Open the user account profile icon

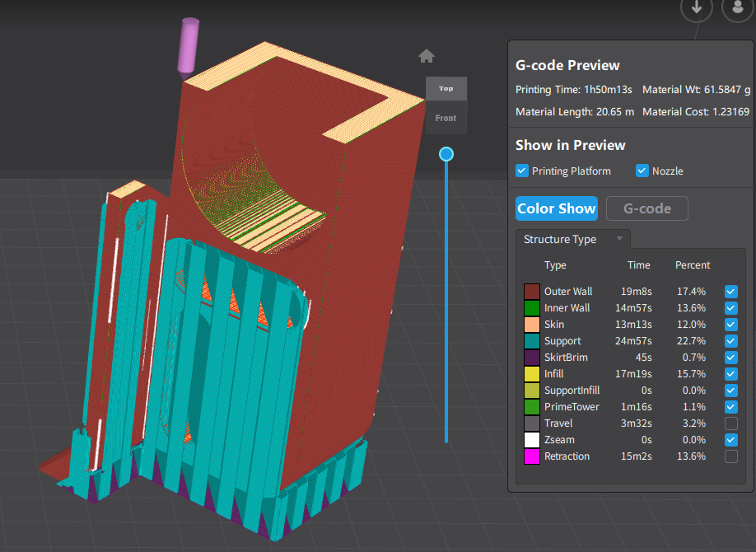737,8
